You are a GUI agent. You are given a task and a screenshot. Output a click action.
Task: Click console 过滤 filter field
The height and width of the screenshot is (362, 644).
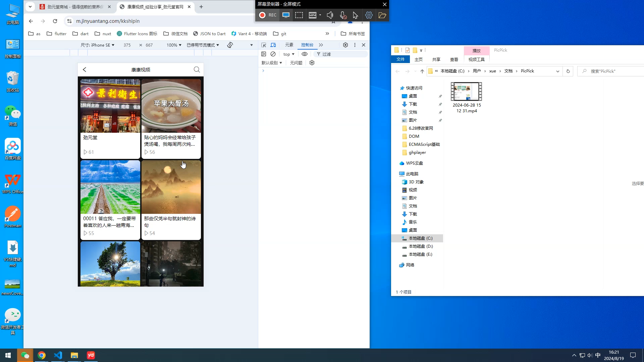(340, 54)
